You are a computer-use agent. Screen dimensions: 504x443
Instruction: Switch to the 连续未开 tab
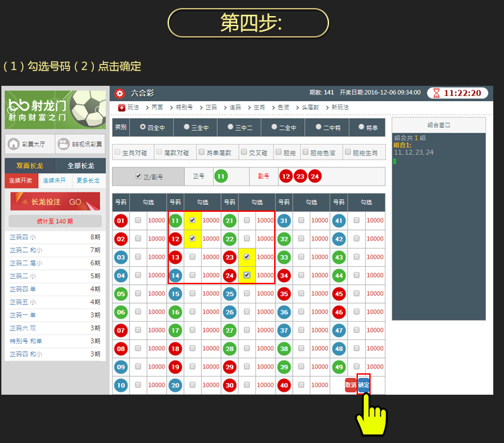coord(55,181)
